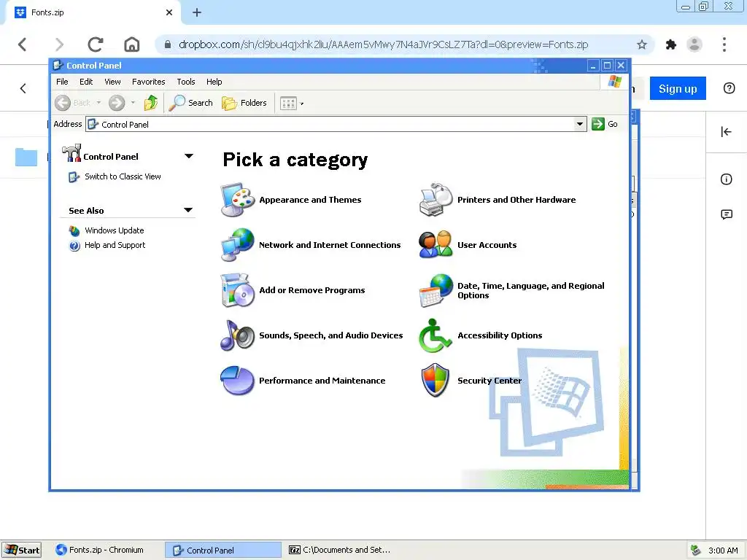Open the Views dropdown arrow
Image resolution: width=747 pixels, height=560 pixels.
pos(301,104)
